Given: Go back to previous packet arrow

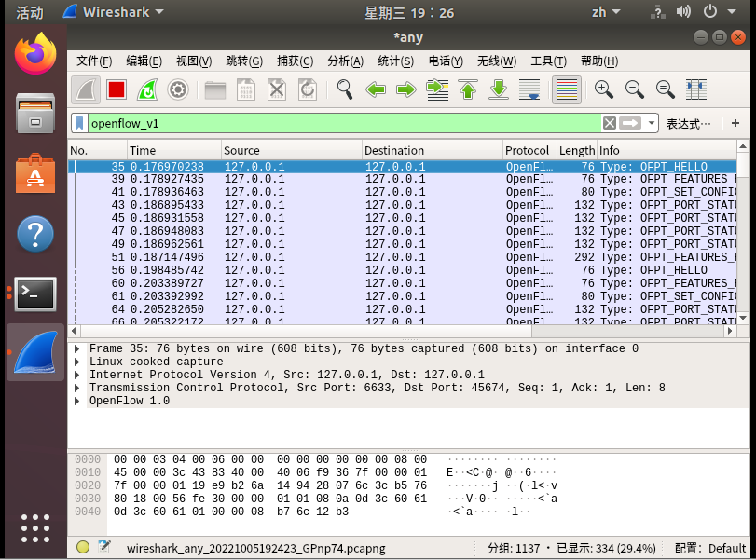Looking at the screenshot, I should pyautogui.click(x=376, y=89).
